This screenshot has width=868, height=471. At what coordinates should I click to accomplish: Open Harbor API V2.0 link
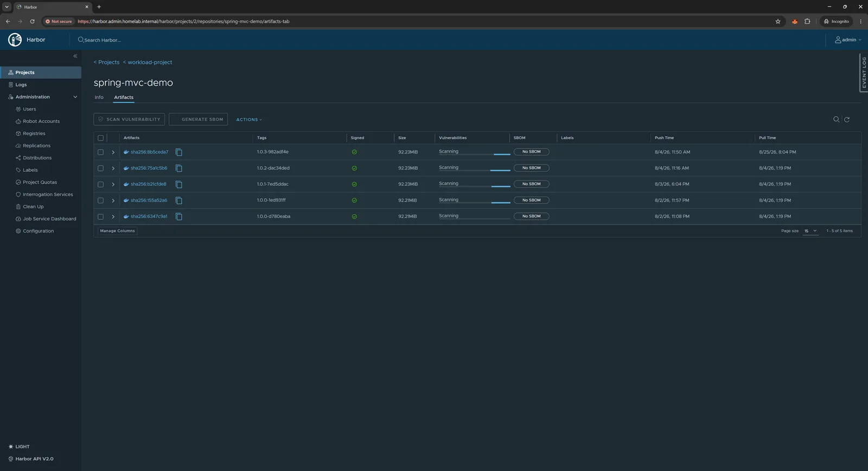click(x=31, y=459)
